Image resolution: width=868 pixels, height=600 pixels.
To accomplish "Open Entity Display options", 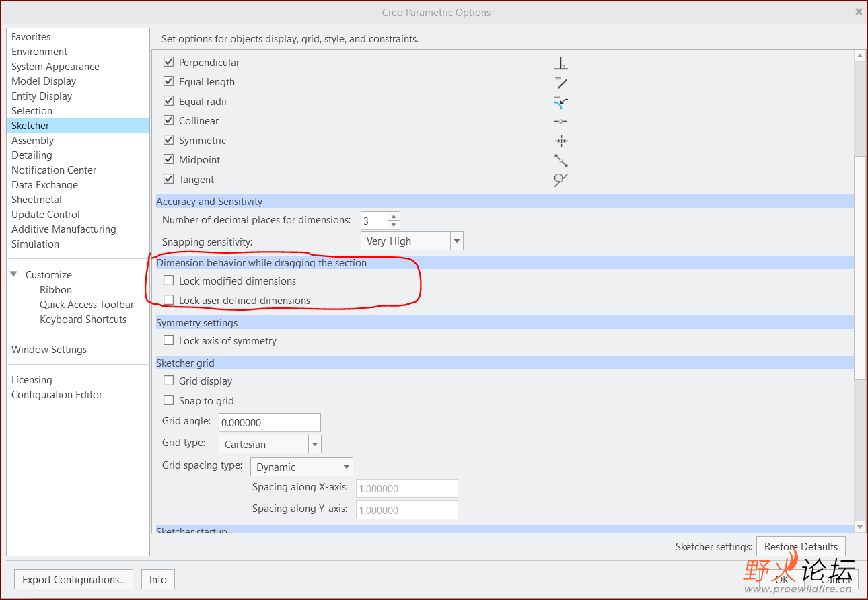I will tap(42, 96).
